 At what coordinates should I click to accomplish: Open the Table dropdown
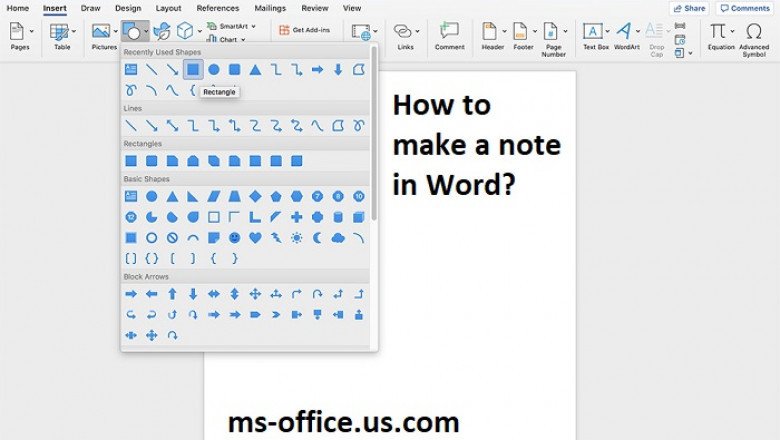click(74, 31)
